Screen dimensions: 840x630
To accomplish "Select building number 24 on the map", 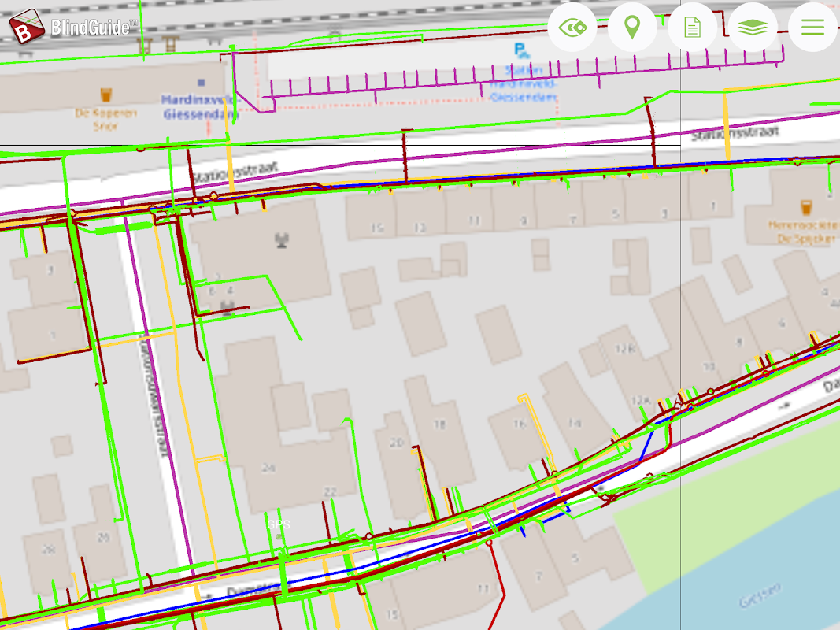I will [268, 468].
